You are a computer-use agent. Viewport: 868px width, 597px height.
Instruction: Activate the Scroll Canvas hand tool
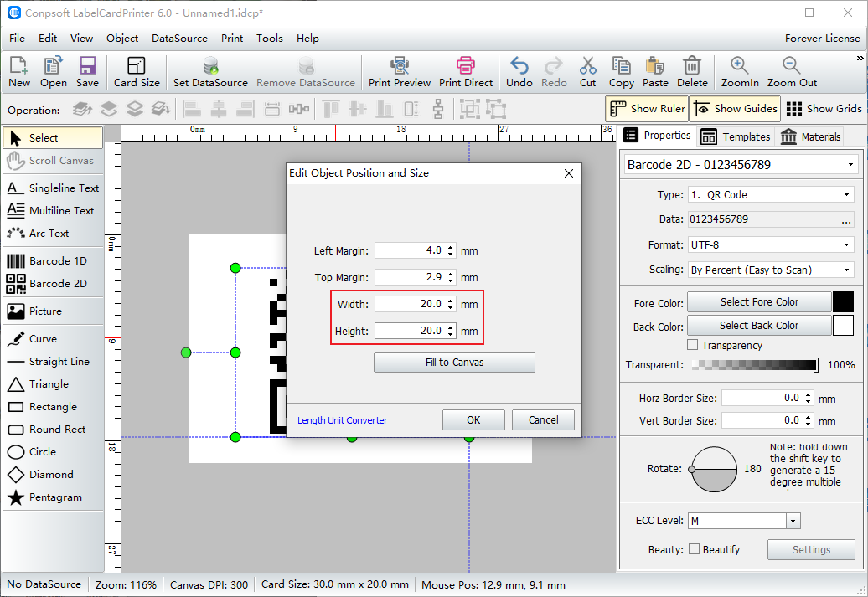point(53,161)
